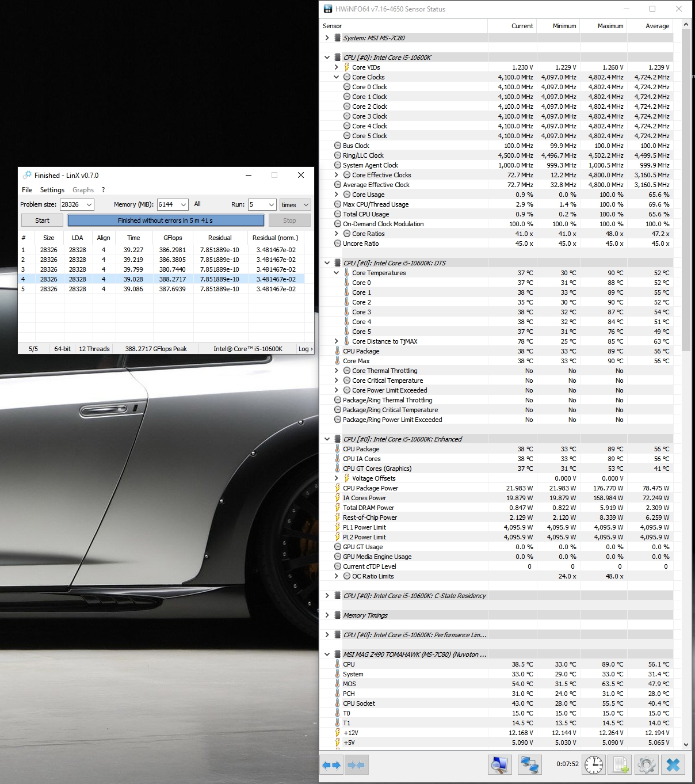Reset the clock timer icon in HWiNFO

coord(594,765)
